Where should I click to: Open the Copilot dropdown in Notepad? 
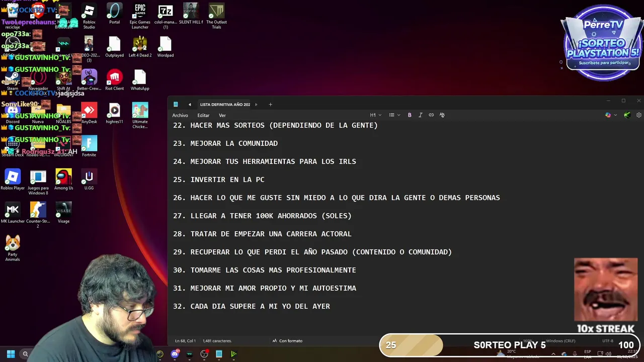[x=611, y=115]
